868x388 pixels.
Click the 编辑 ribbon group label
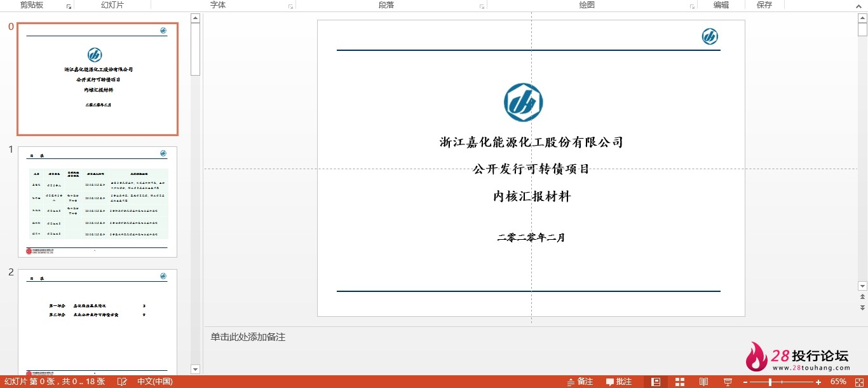point(721,5)
